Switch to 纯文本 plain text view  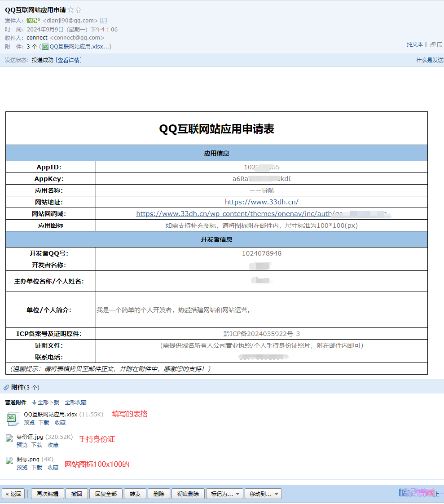click(415, 44)
